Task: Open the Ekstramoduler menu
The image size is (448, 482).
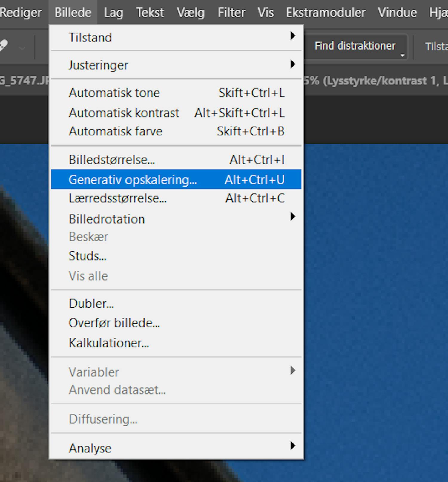Action: point(326,13)
